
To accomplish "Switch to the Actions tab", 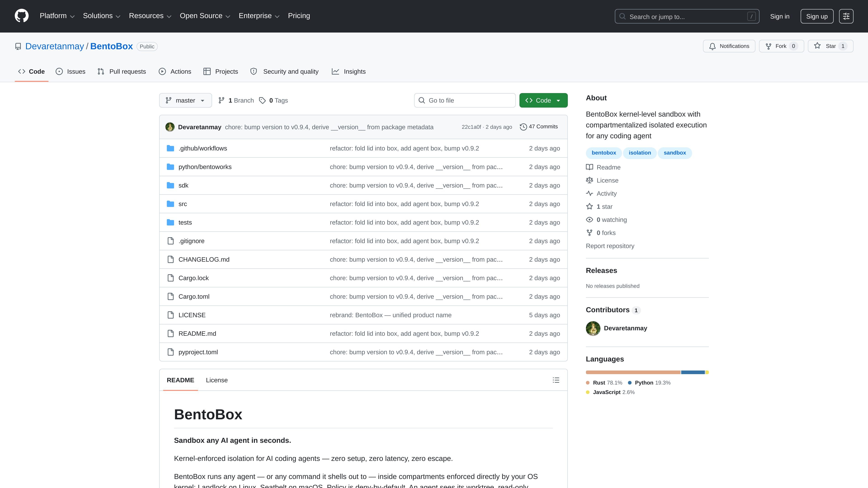I will [175, 71].
